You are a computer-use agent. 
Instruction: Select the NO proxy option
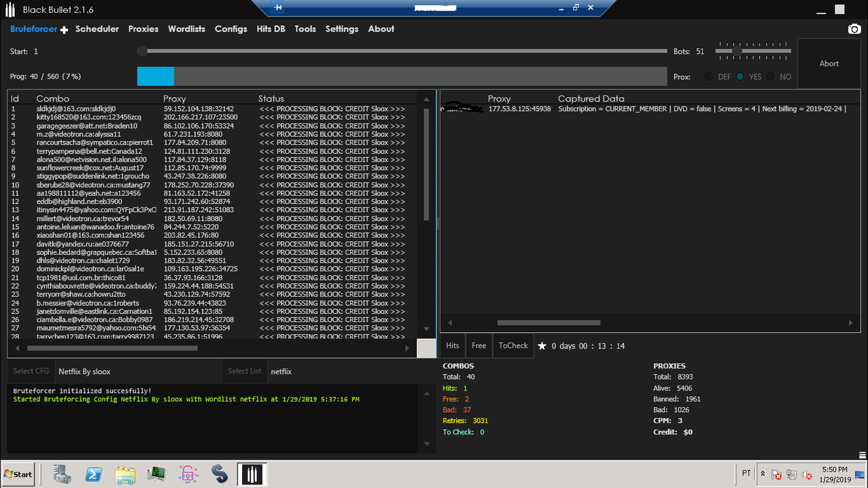click(x=770, y=77)
